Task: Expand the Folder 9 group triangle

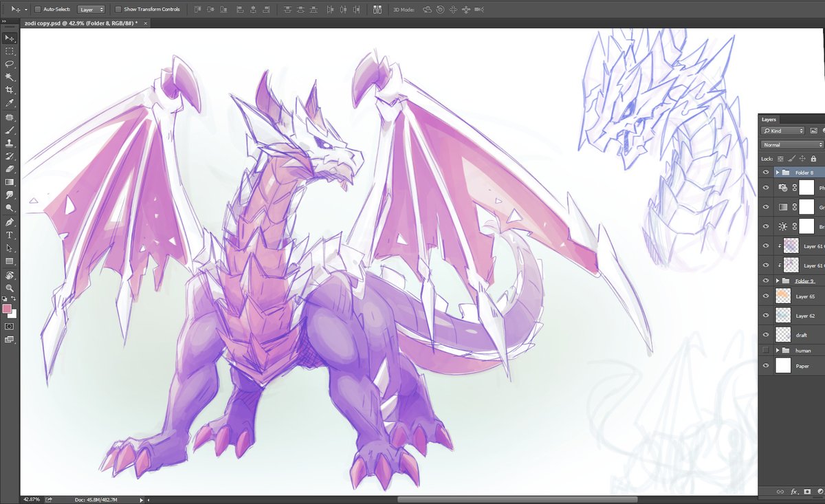Action: 778,281
